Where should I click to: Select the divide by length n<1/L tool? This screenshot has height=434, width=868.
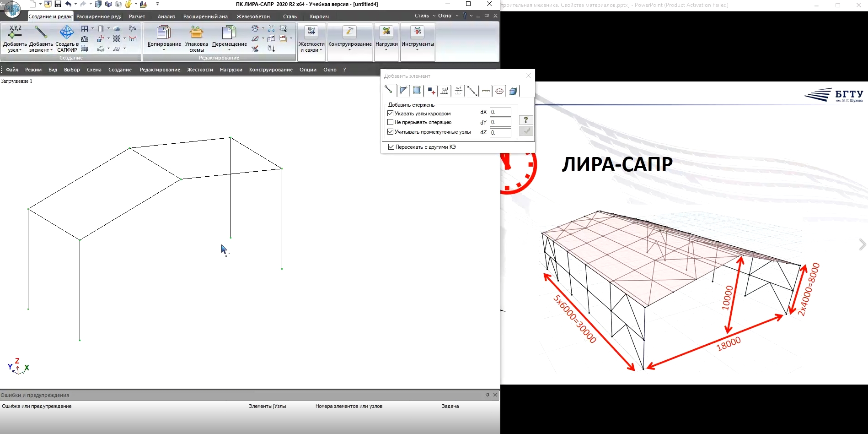458,91
